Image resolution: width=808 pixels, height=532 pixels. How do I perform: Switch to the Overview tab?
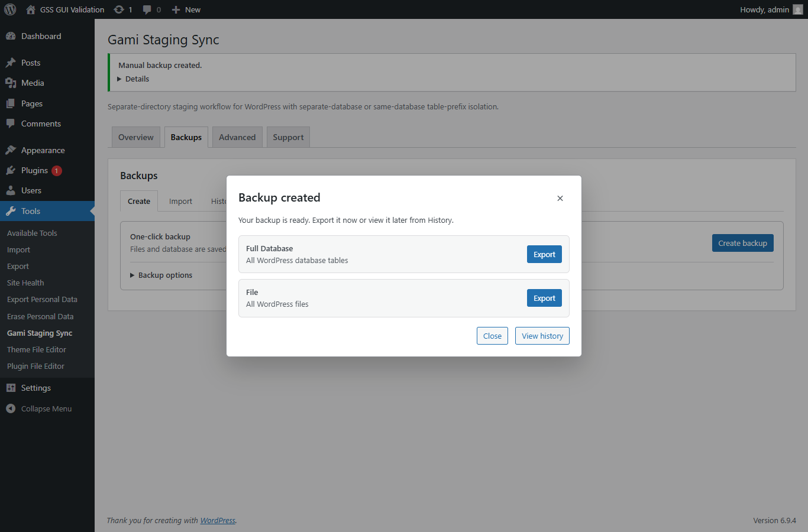[136, 137]
